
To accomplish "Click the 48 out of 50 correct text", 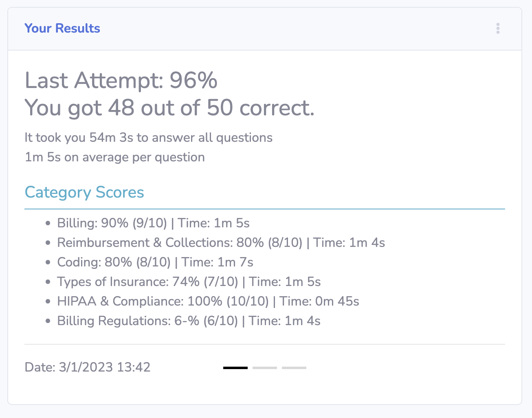I will pyautogui.click(x=169, y=108).
